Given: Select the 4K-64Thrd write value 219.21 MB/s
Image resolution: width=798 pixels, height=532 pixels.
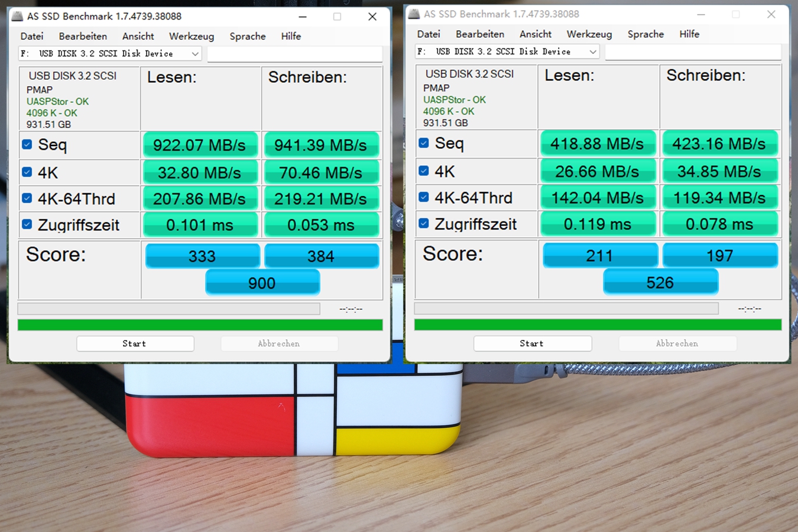Looking at the screenshot, I should 321,199.
